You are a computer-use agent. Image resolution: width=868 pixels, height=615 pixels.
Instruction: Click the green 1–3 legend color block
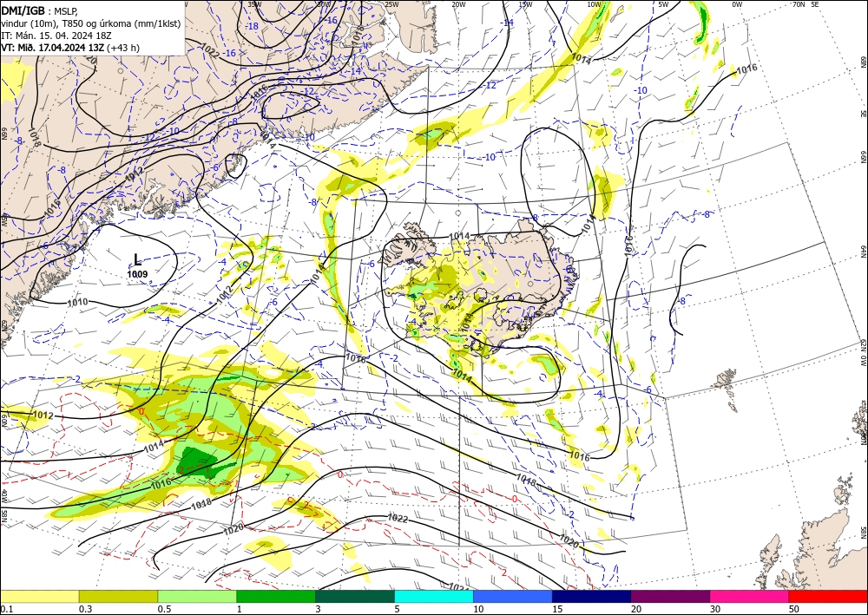[276, 596]
